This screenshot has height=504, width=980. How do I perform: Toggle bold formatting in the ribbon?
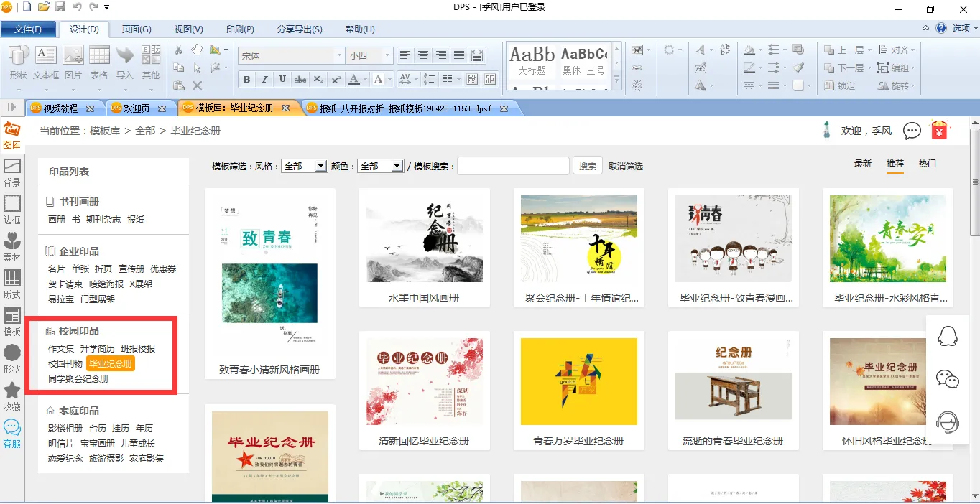tap(247, 80)
